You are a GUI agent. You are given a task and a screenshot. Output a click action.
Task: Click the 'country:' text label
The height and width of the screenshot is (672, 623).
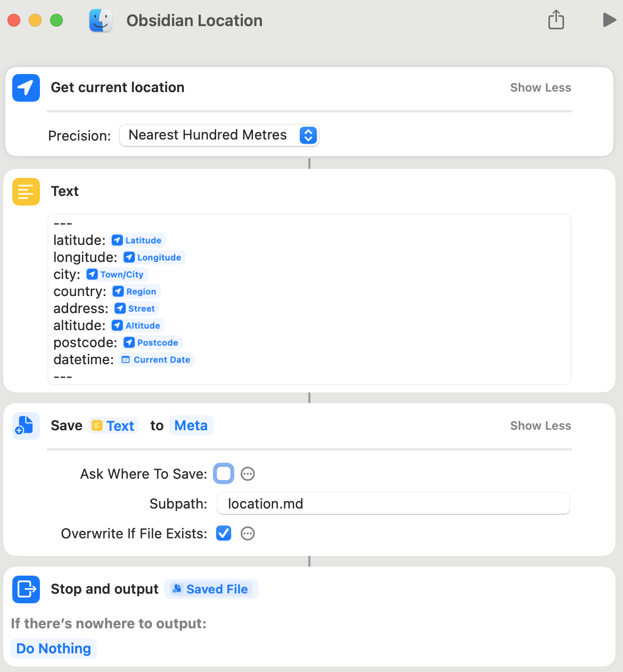[80, 291]
